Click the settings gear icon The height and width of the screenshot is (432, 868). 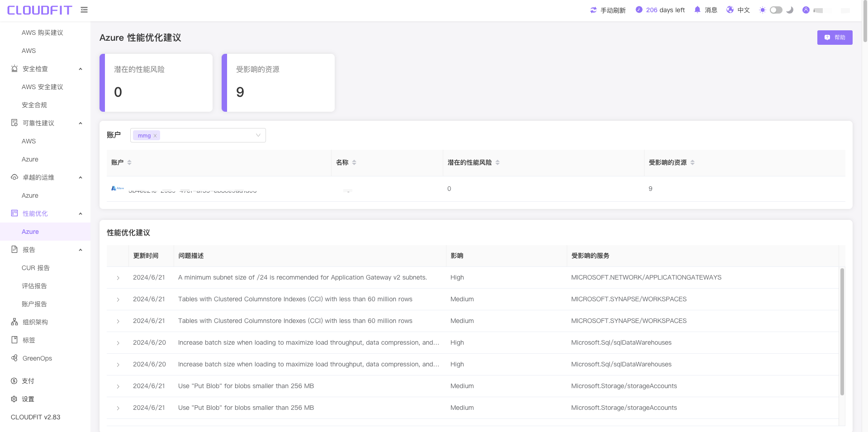click(14, 399)
